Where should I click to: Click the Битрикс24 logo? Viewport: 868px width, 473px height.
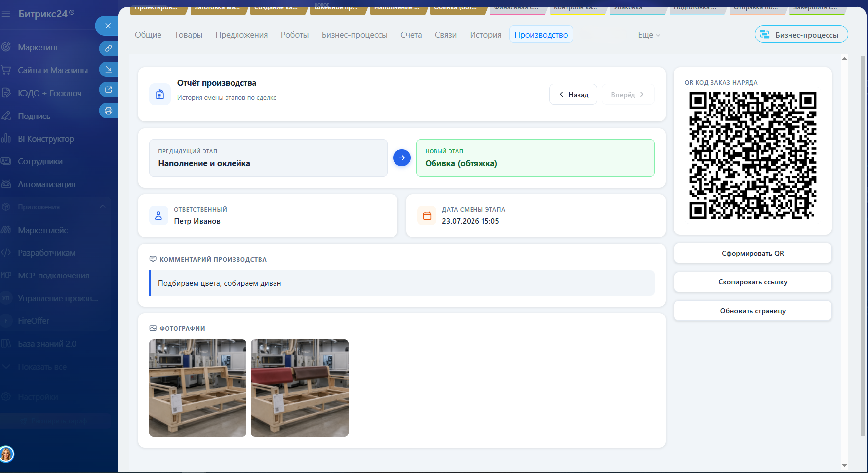(x=46, y=14)
